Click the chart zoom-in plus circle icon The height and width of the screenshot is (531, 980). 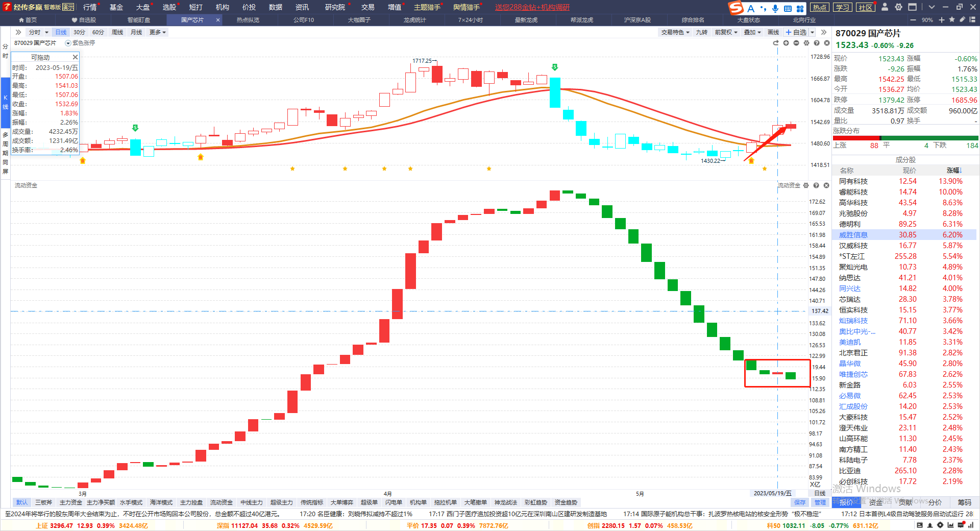[786, 43]
